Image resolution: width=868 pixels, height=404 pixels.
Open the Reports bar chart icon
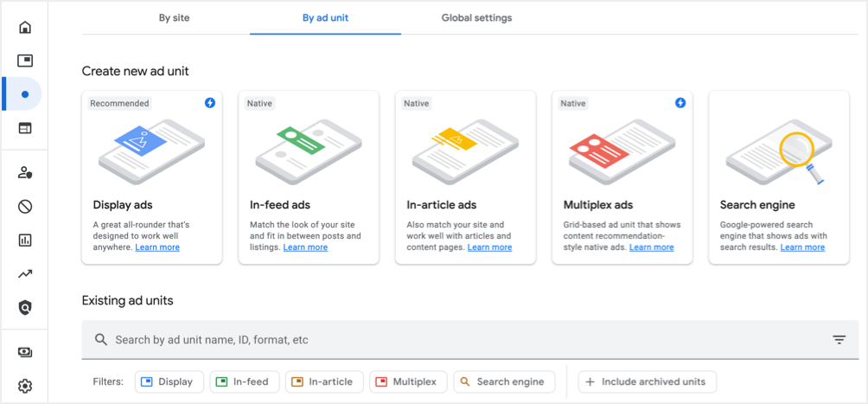click(25, 240)
